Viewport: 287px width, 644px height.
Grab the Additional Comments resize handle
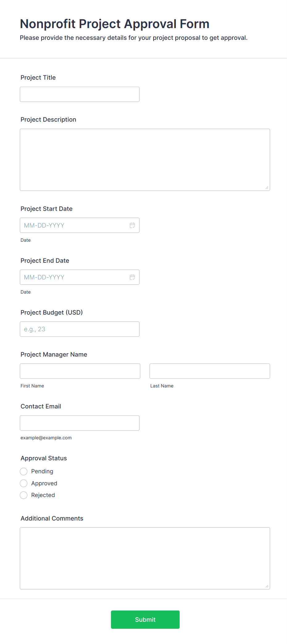[x=267, y=586]
